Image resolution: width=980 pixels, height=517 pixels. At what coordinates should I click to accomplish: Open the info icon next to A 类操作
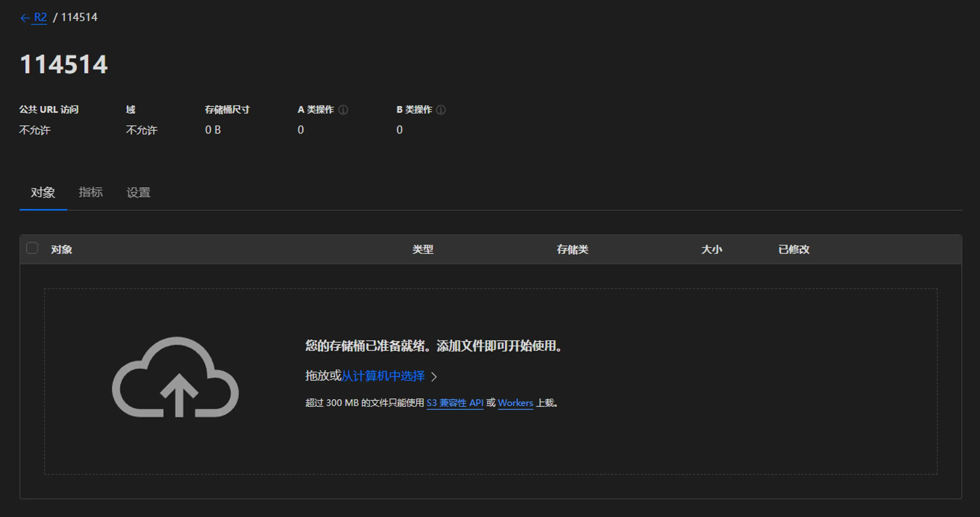343,110
